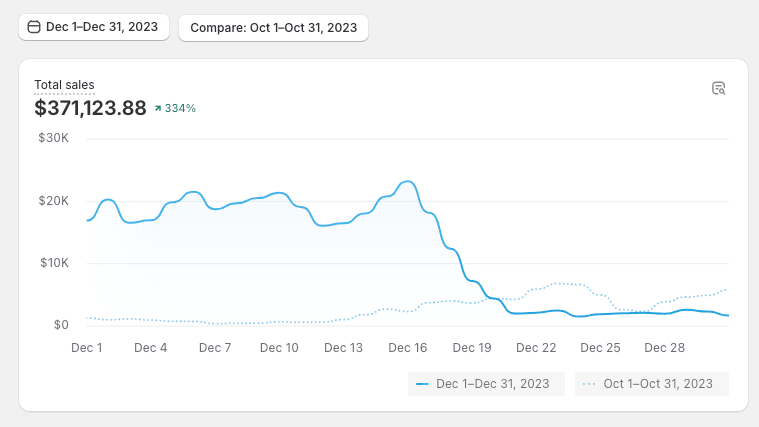This screenshot has height=427, width=759.
Task: Click the Dec 10 axis date
Action: (x=279, y=348)
